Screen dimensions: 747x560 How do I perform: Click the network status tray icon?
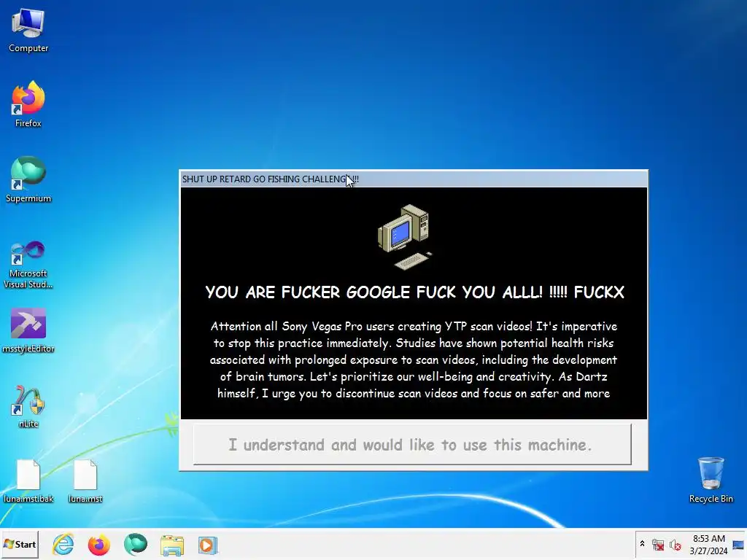(x=658, y=545)
